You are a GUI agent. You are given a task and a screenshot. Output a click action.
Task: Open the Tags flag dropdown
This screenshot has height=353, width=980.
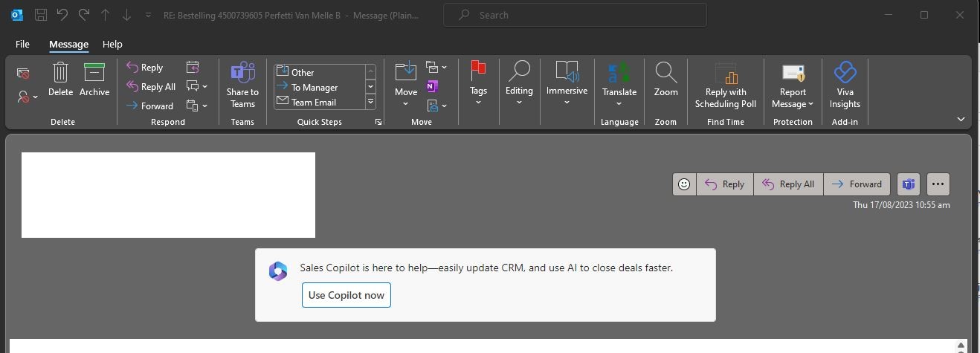coord(478,84)
